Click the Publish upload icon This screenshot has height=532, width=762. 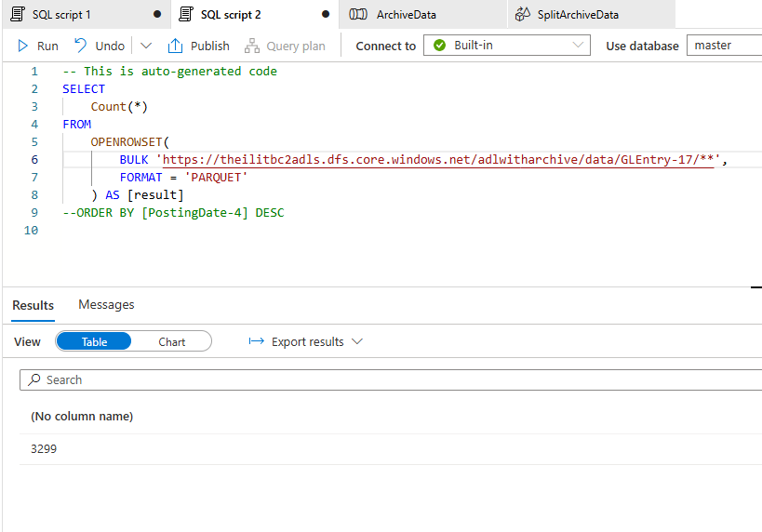click(175, 46)
